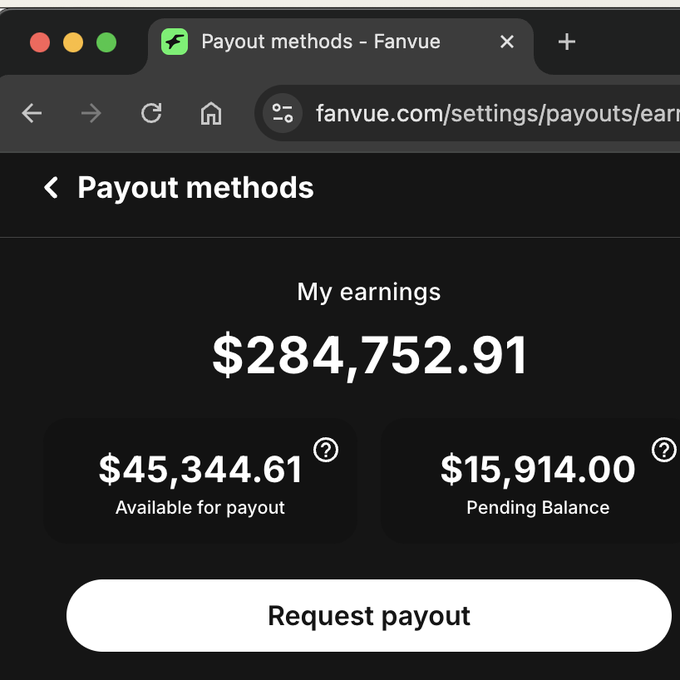This screenshot has width=680, height=680.
Task: Open a new browser tab
Action: pyautogui.click(x=566, y=42)
